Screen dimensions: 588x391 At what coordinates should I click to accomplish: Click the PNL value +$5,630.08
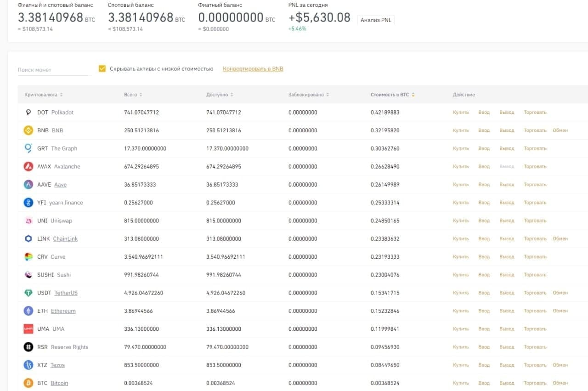tap(319, 18)
